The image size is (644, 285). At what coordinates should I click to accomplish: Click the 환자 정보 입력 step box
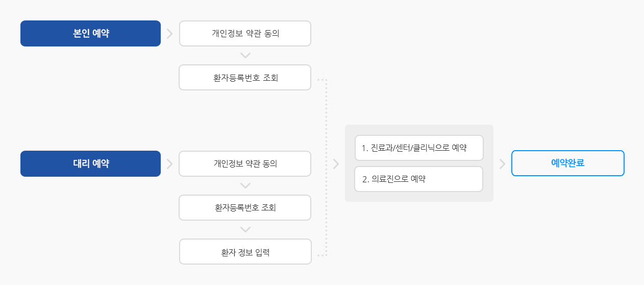coord(245,252)
